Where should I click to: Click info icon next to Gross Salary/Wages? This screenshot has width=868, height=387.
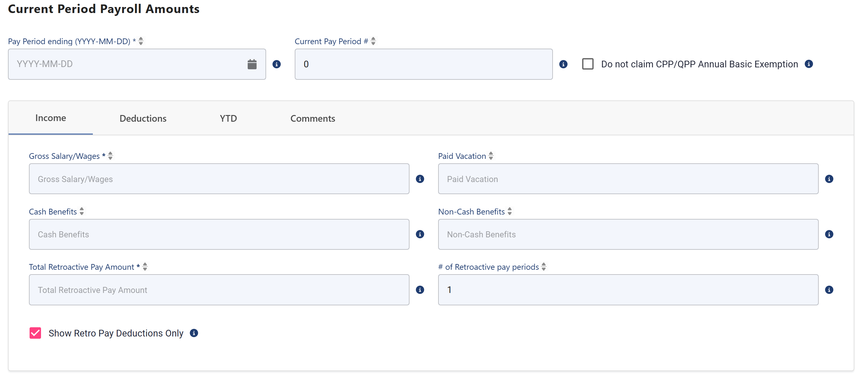click(x=419, y=179)
